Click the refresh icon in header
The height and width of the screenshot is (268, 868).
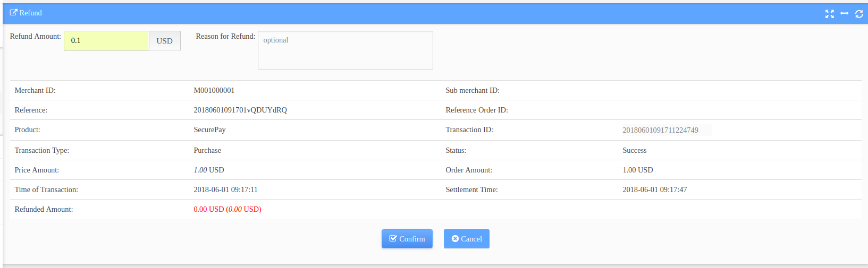(859, 14)
